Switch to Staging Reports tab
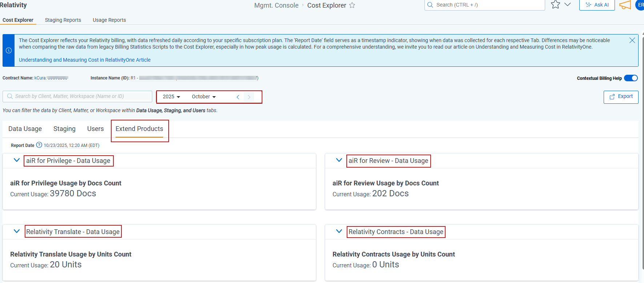 (x=63, y=20)
